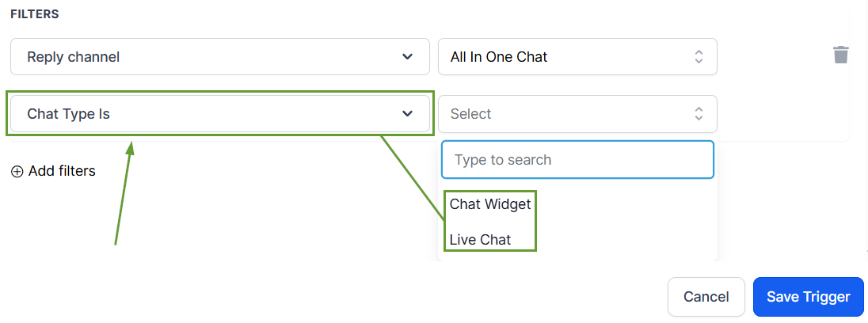Screen dimensions: 868x323
Task: Click the chevron arrow in Chat Type Is field
Action: [407, 114]
